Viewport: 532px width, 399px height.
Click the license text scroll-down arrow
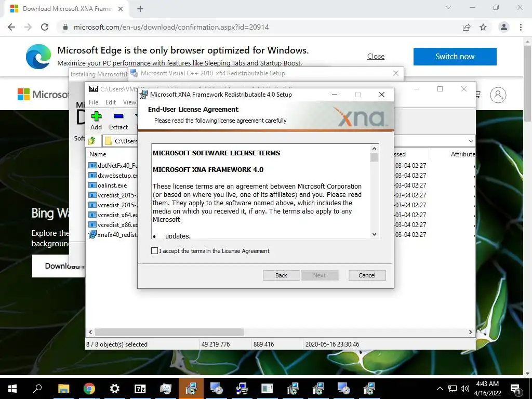click(374, 234)
